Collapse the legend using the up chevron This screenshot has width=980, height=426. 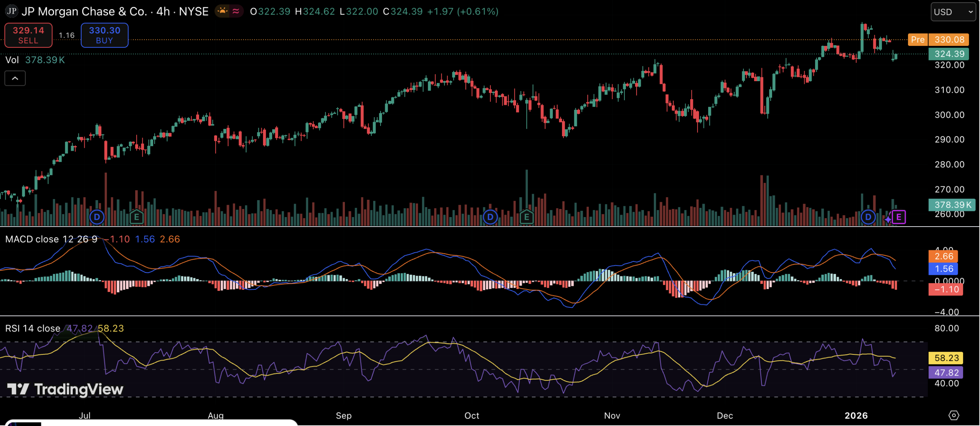point(15,78)
